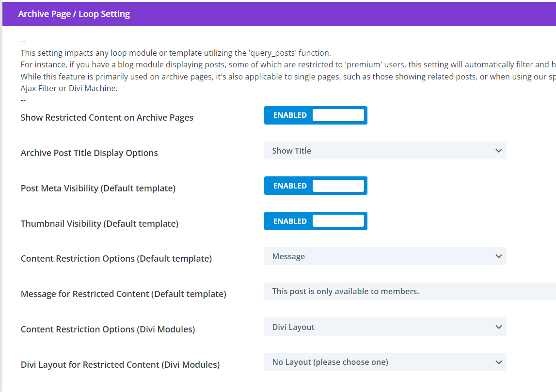Click the chevron arrow on the Divi Layout dropdown
Image resolution: width=556 pixels, height=392 pixels.
[498, 327]
